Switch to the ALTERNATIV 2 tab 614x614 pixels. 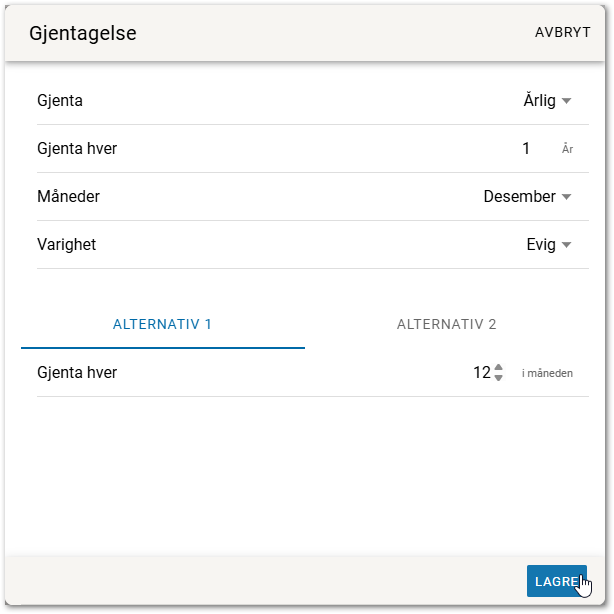click(447, 324)
